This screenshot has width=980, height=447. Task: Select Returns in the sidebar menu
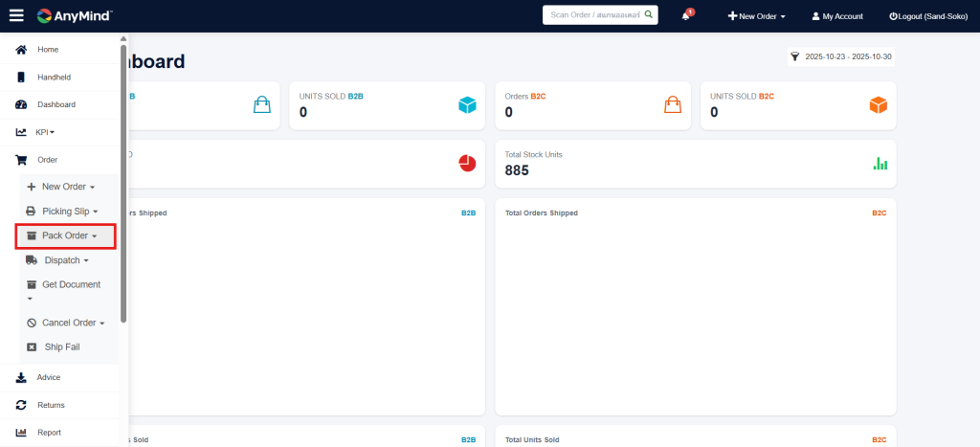pyautogui.click(x=51, y=405)
